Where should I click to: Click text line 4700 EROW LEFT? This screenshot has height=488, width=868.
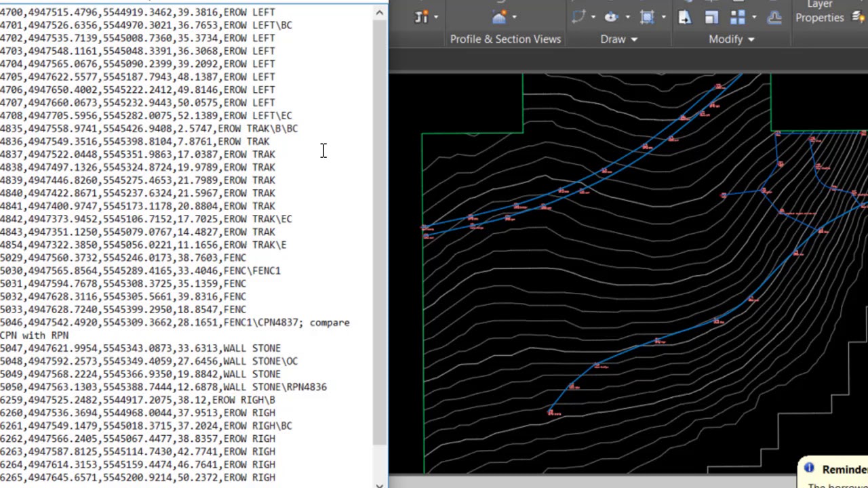[138, 12]
